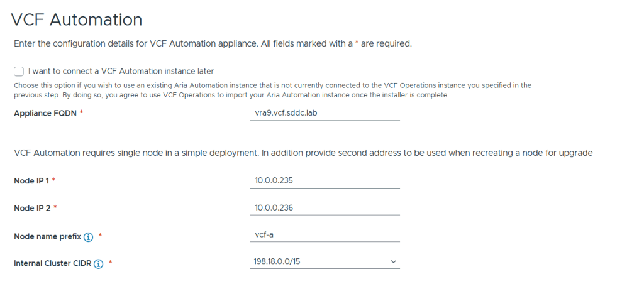The height and width of the screenshot is (301, 644).
Task: Click the Node IP 2 label
Action: click(x=31, y=207)
